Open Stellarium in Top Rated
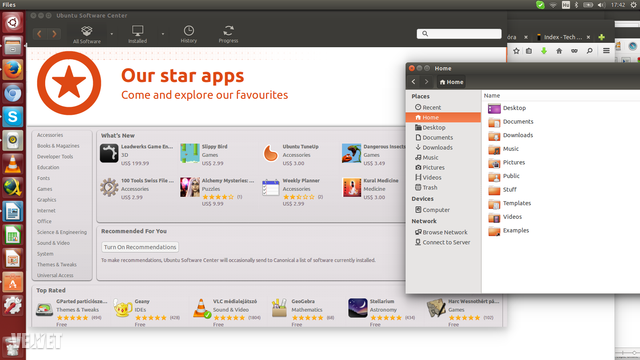 tap(382, 312)
